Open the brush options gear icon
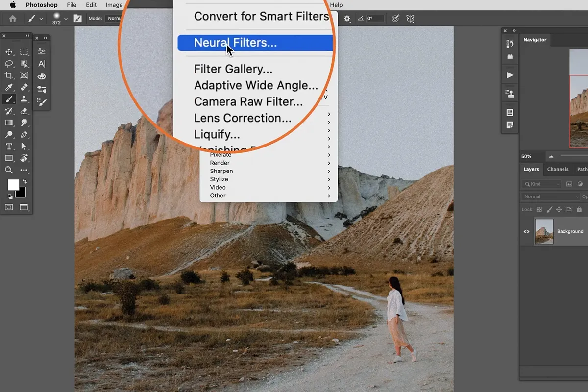 coord(347,19)
